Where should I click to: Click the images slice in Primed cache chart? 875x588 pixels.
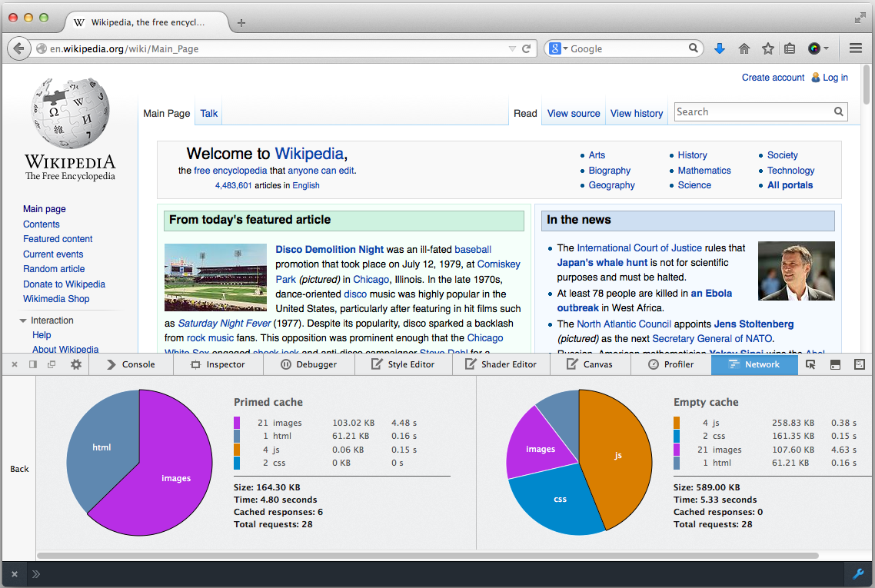pos(176,478)
